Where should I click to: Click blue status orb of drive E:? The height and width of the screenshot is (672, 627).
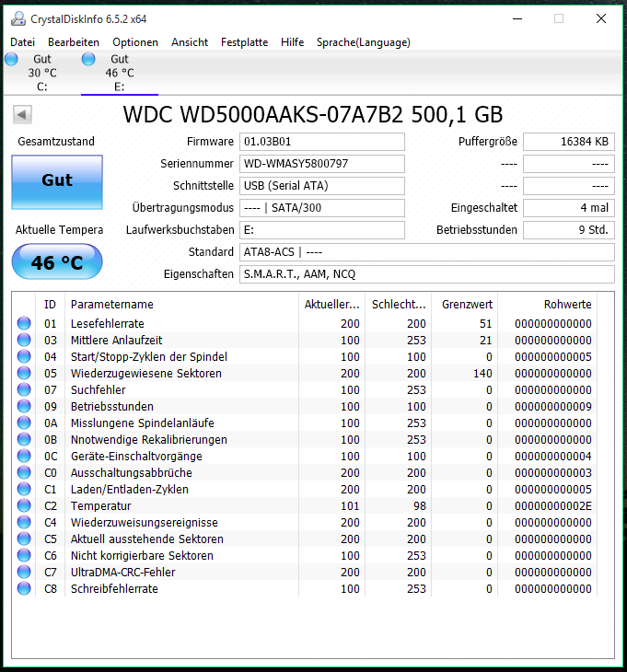click(x=88, y=59)
